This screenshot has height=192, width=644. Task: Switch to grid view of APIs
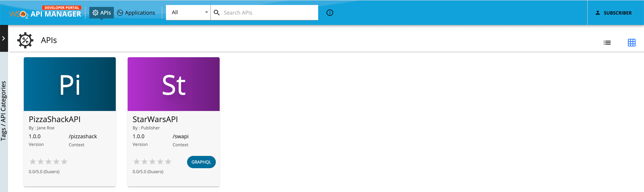point(632,43)
